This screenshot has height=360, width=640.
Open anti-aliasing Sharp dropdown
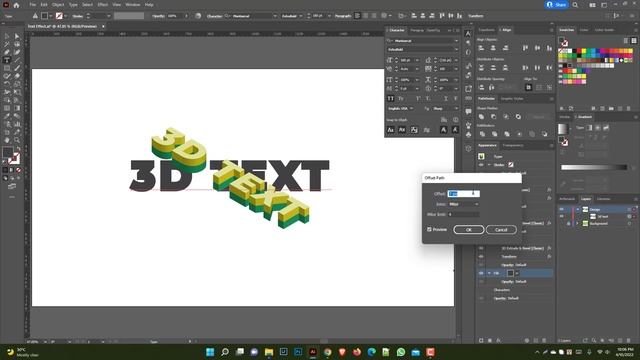[x=445, y=109]
